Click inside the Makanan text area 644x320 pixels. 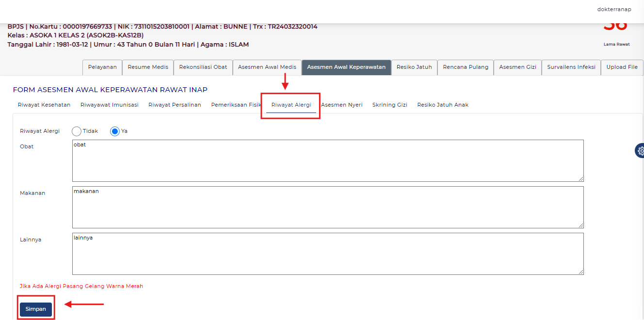[328, 208]
